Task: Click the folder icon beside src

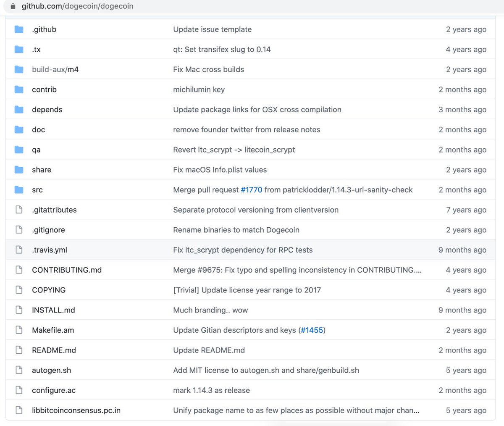Action: [19, 190]
